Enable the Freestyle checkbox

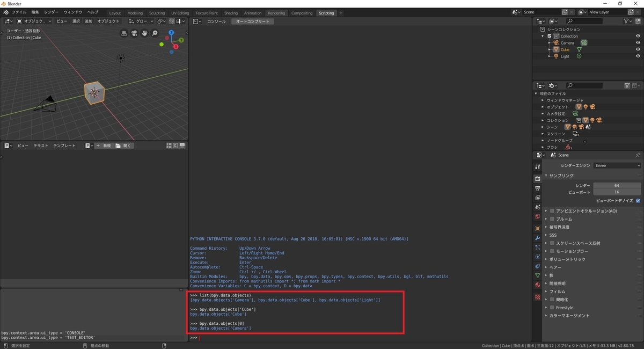coord(552,308)
